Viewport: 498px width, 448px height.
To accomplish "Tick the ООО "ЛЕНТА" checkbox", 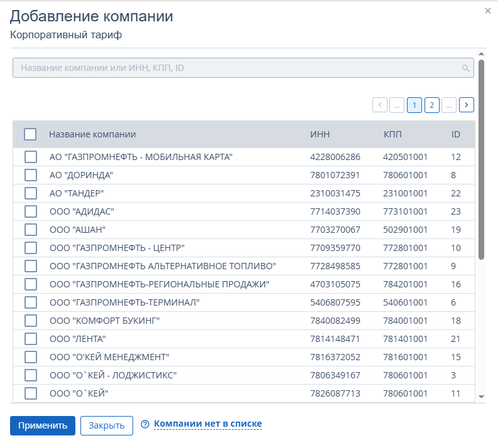I will point(30,339).
